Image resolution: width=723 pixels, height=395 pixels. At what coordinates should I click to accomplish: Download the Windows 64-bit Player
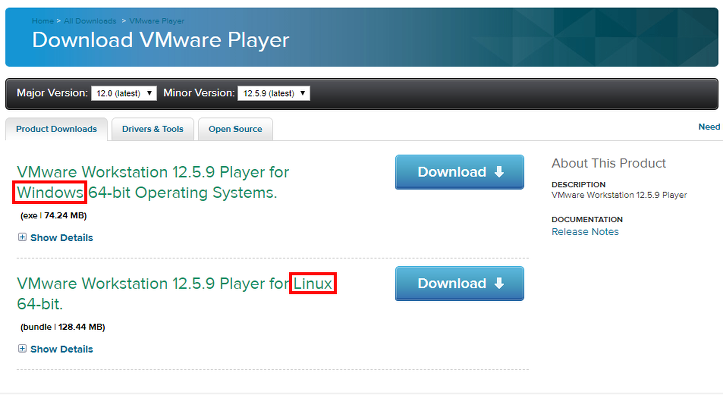tap(459, 172)
